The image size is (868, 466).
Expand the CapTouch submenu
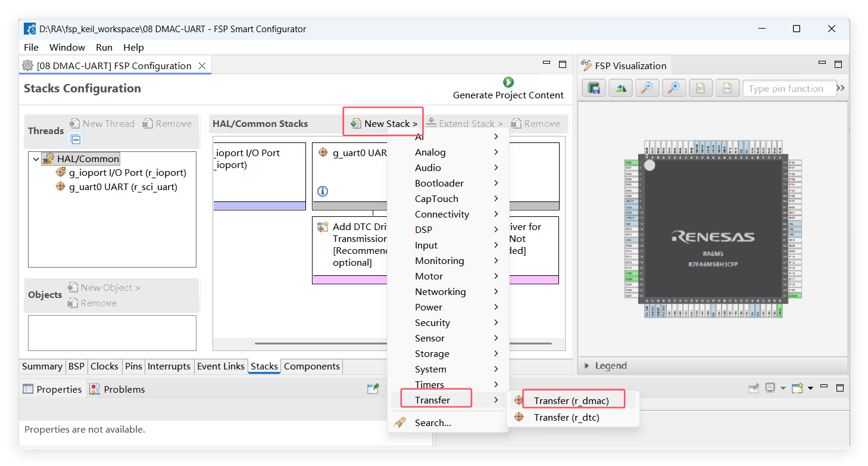448,198
